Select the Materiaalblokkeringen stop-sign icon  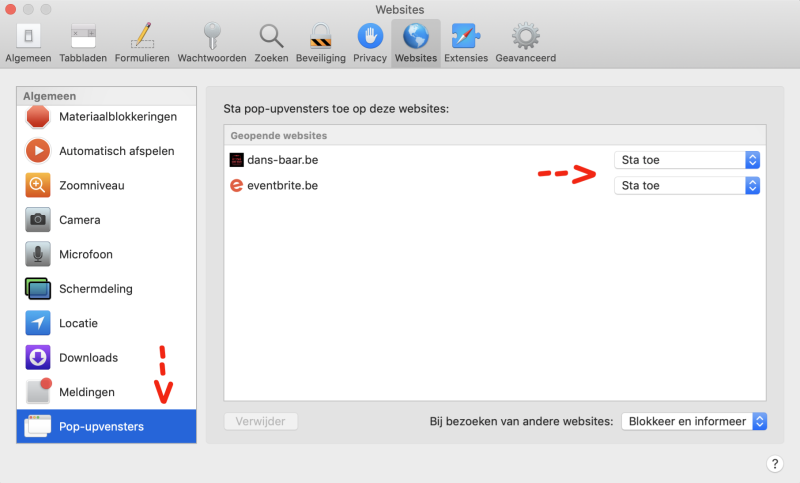(x=38, y=117)
